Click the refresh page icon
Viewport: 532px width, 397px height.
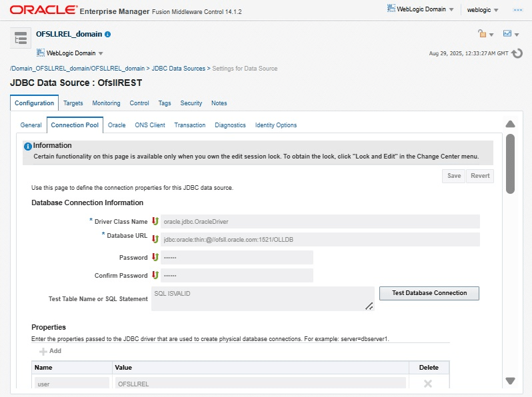point(517,53)
